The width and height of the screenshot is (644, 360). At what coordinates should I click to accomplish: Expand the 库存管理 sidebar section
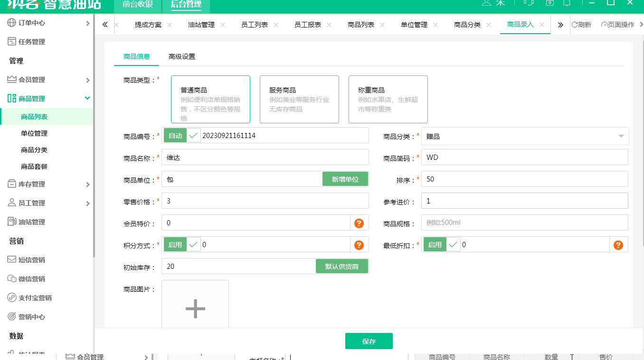pyautogui.click(x=29, y=184)
